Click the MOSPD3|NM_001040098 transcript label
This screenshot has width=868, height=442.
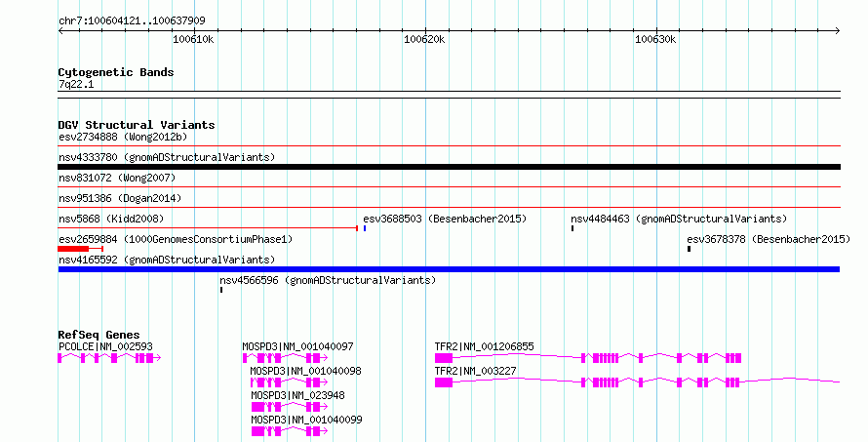[305, 371]
